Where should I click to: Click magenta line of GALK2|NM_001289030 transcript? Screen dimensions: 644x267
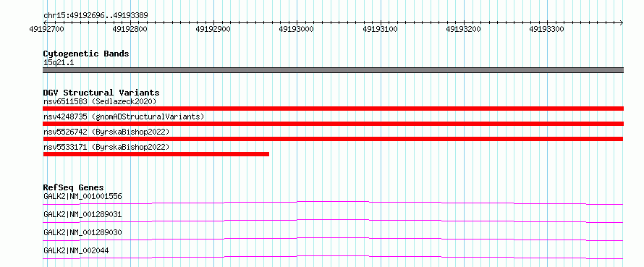[x=333, y=239]
